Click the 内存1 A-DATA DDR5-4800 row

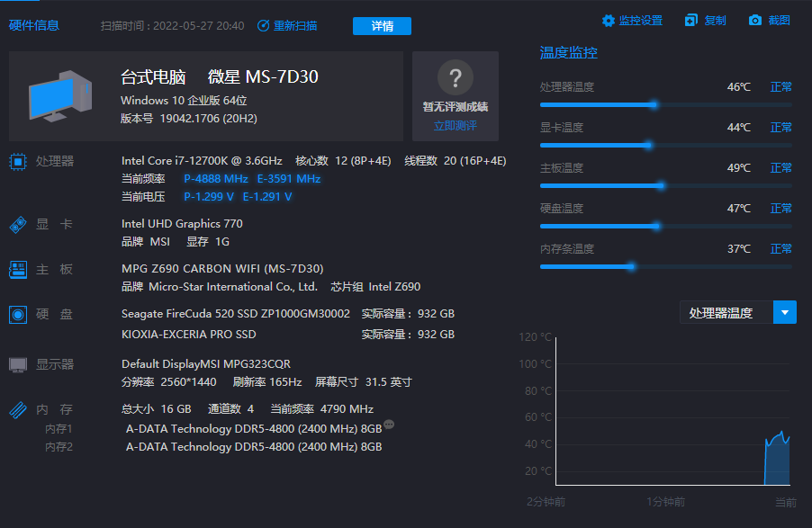[254, 429]
